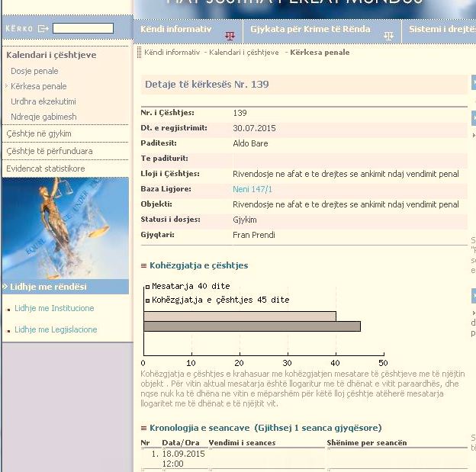Click the scales icon beside Këndi informativ

tap(230, 35)
